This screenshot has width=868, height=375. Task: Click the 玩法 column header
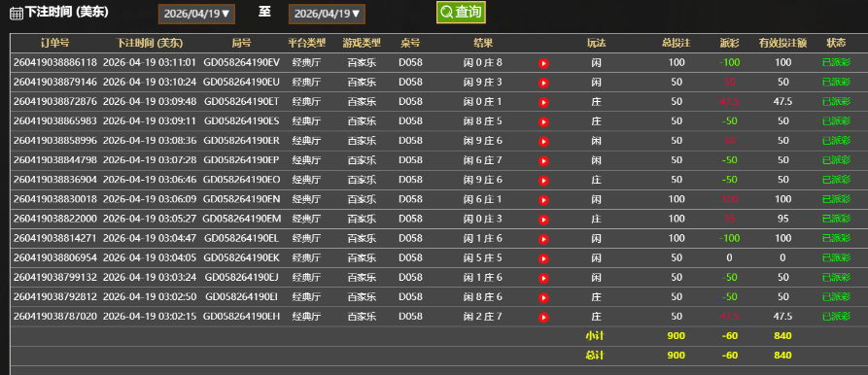pyautogui.click(x=596, y=43)
